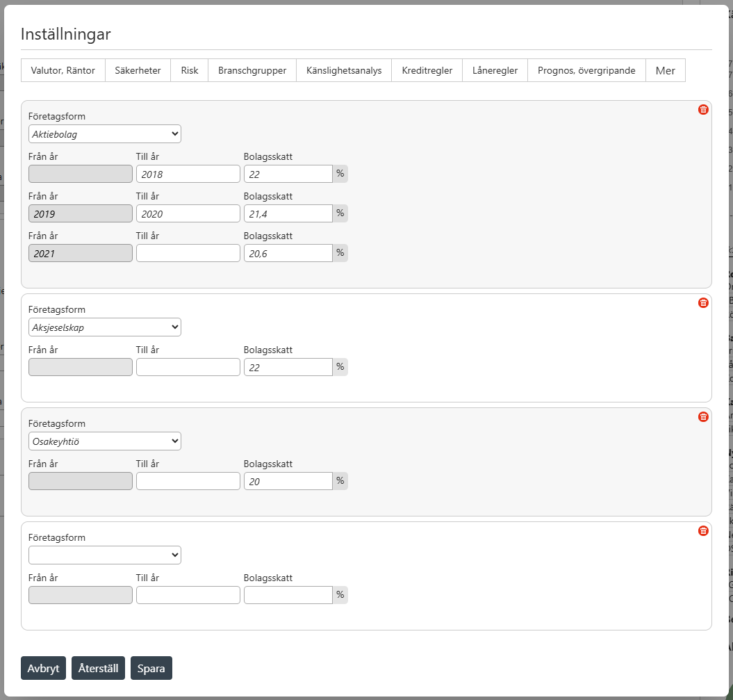The image size is (733, 700).
Task: Delete the Osakeyhtiö tax section
Action: click(703, 417)
